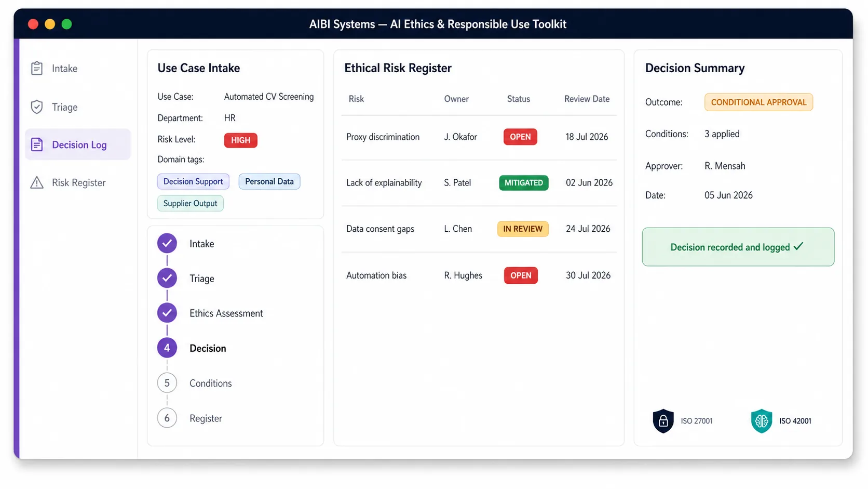Viewport: 868px width, 489px height.
Task: Click review date 02 Jun 2026
Action: click(x=589, y=182)
